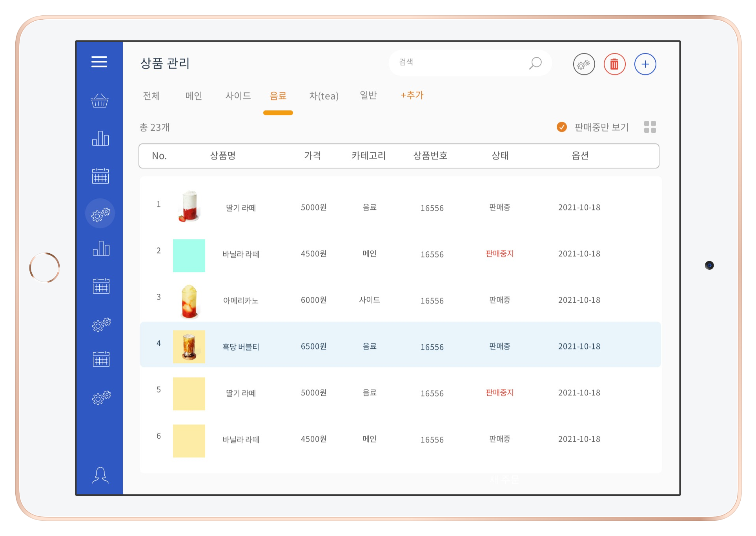Open the user profile icon

[x=100, y=475]
